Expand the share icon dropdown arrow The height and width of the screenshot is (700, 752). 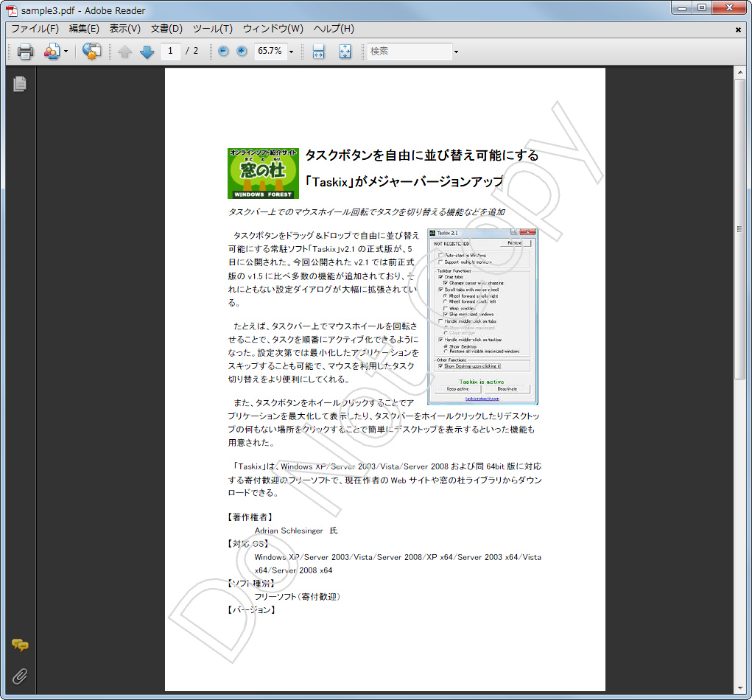[x=66, y=52]
